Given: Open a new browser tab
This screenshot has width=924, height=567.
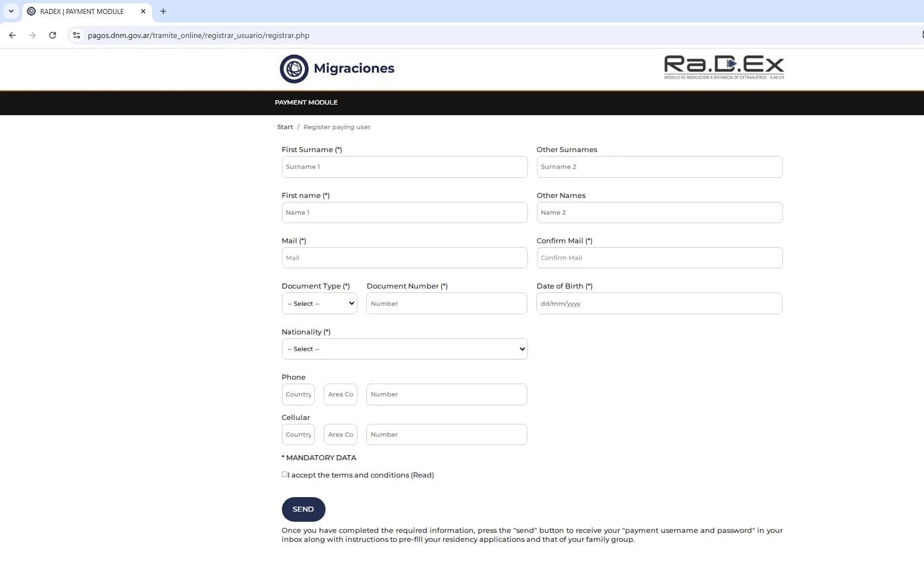Looking at the screenshot, I should [x=163, y=11].
